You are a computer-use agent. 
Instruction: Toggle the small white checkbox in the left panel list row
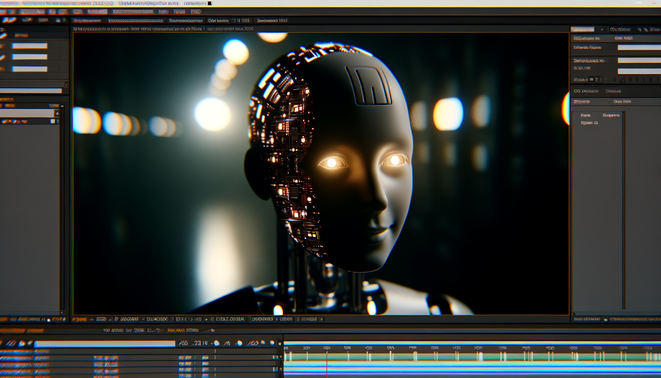pos(53,121)
